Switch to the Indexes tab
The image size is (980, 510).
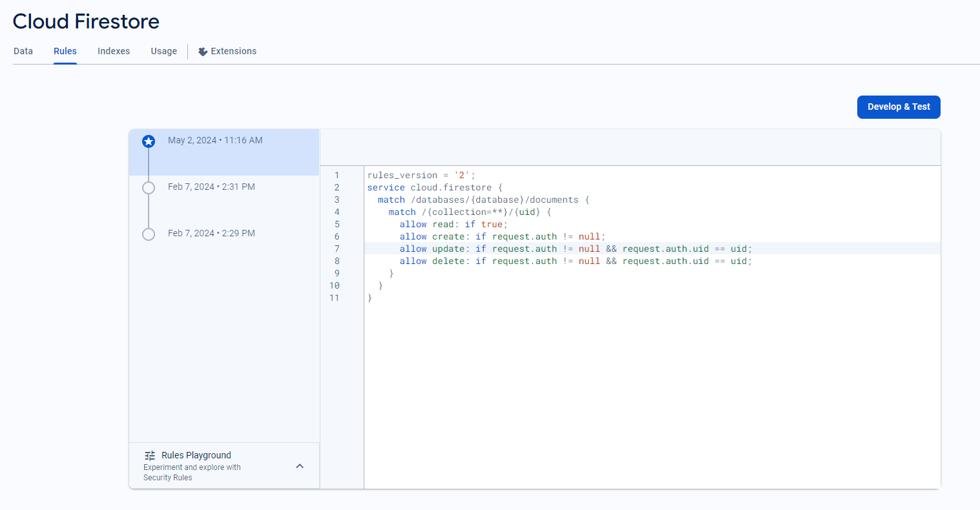point(114,52)
